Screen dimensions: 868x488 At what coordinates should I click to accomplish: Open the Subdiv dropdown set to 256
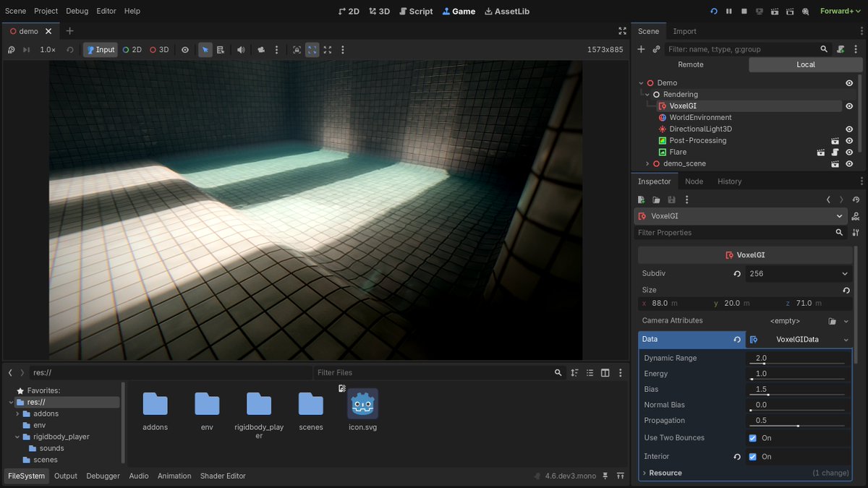click(x=798, y=273)
